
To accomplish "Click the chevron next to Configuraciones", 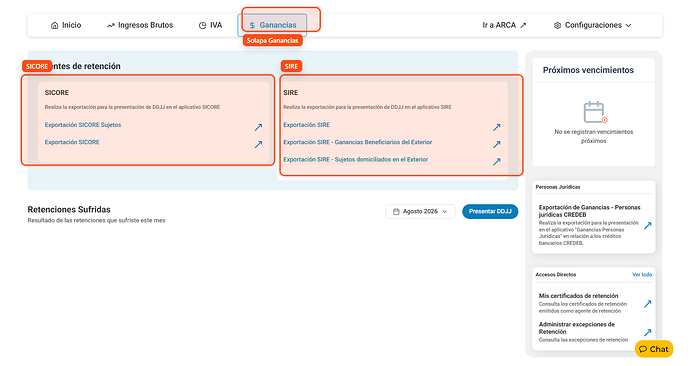I will click(x=628, y=26).
